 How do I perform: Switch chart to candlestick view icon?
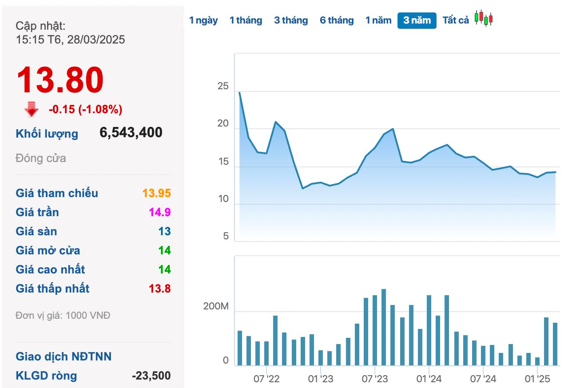click(484, 19)
